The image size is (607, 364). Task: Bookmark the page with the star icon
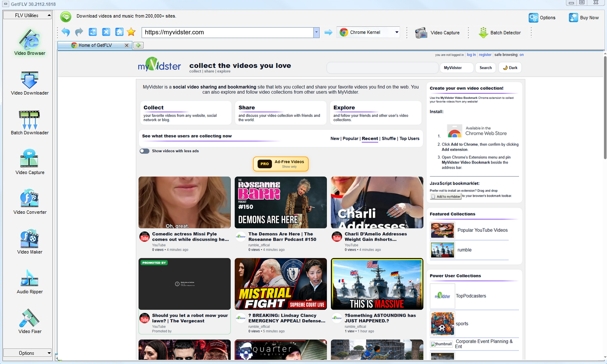click(x=131, y=32)
